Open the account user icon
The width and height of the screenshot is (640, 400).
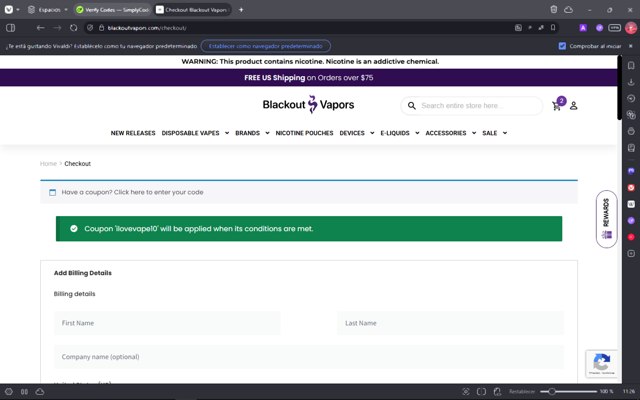pyautogui.click(x=573, y=106)
